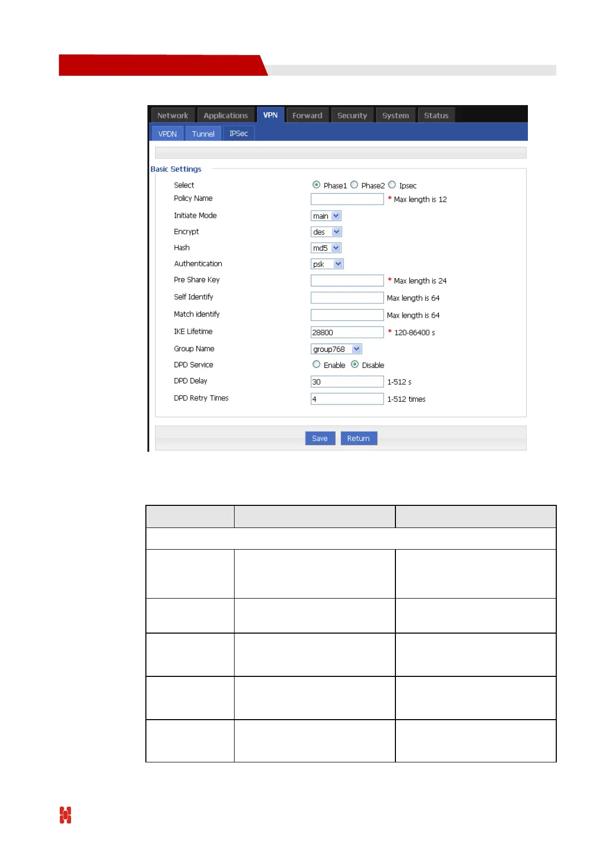Click the Pre Share Key label
The width and height of the screenshot is (614, 868).
tap(196, 280)
